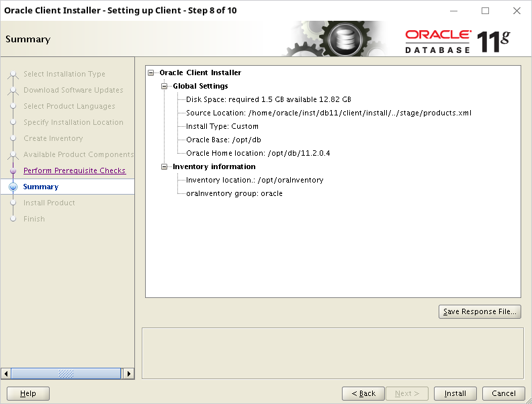The width and height of the screenshot is (532, 404).
Task: Click sidebar scrollbar right arrow
Action: point(128,374)
